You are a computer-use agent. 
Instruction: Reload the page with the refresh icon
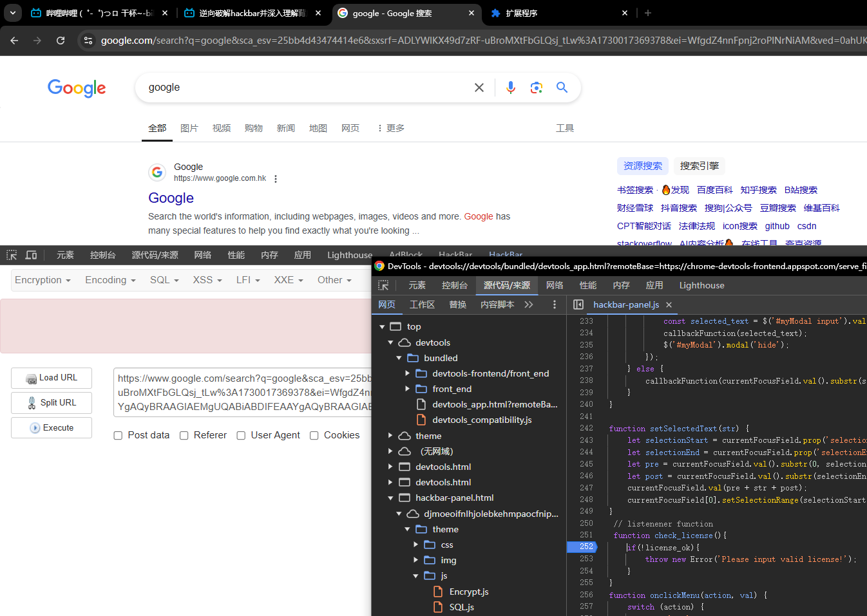[x=61, y=41]
